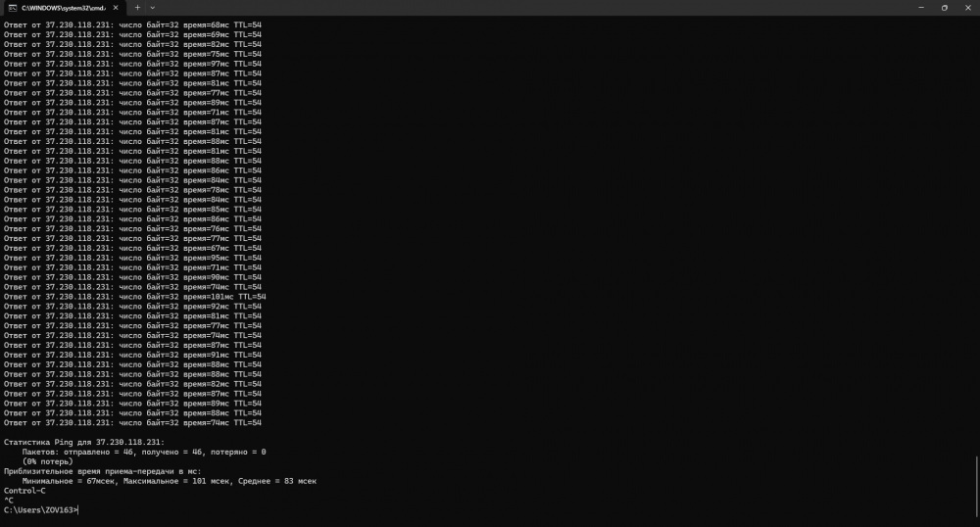Click the ping reply line with время=90мс
This screenshot has height=527, width=980.
(x=132, y=277)
